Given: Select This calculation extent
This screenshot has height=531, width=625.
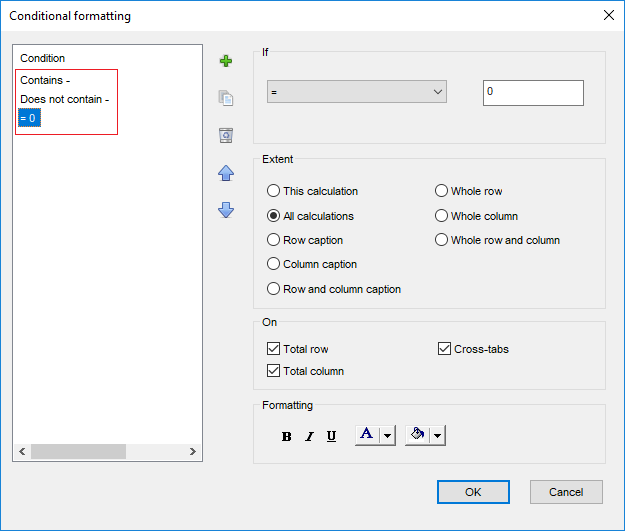Looking at the screenshot, I should 312,191.
